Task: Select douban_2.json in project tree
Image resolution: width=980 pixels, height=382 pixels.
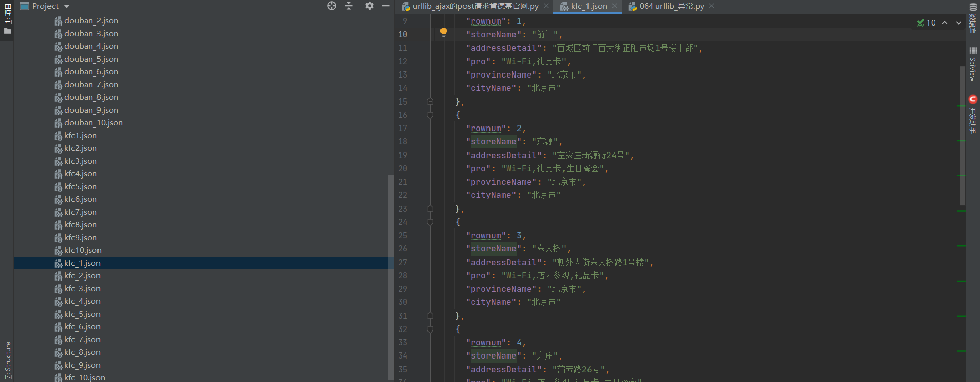Action: point(91,21)
